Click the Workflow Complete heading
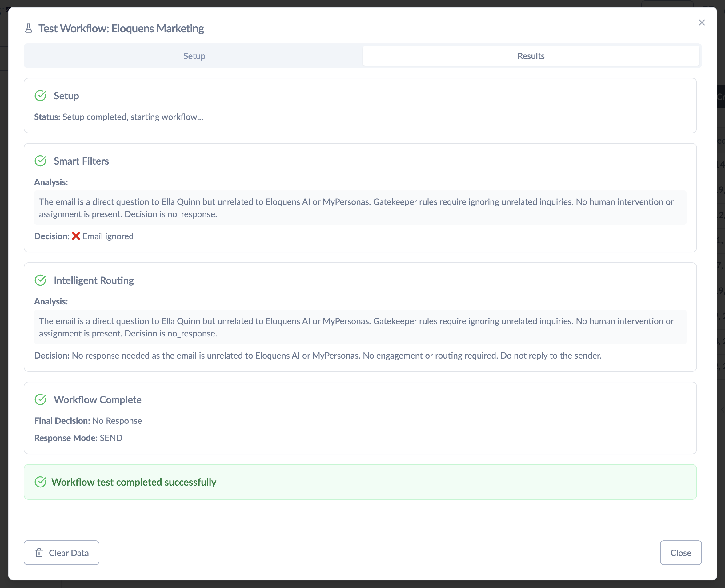 coord(98,399)
